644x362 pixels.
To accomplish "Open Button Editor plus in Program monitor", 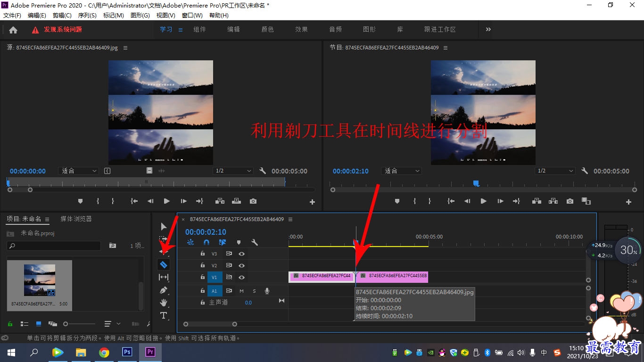I will 628,202.
